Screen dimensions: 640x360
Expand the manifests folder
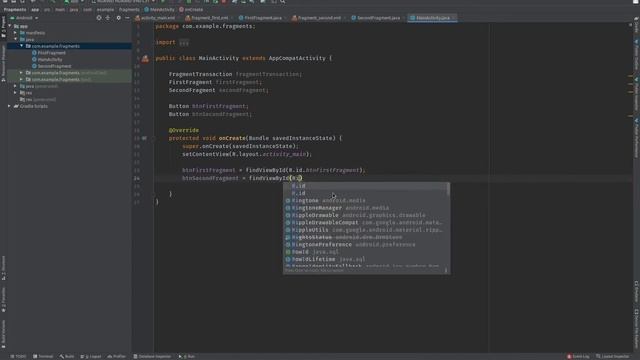click(16, 33)
